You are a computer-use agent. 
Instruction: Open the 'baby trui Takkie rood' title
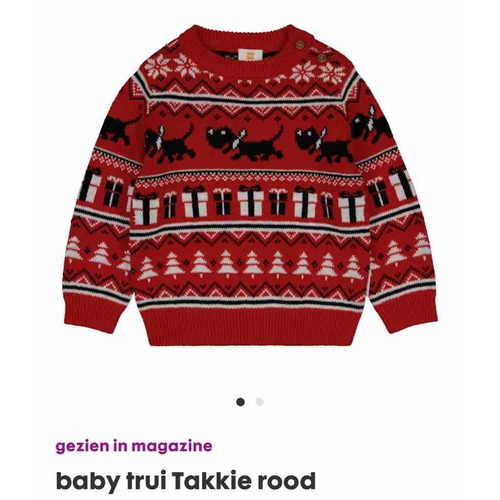[186, 480]
